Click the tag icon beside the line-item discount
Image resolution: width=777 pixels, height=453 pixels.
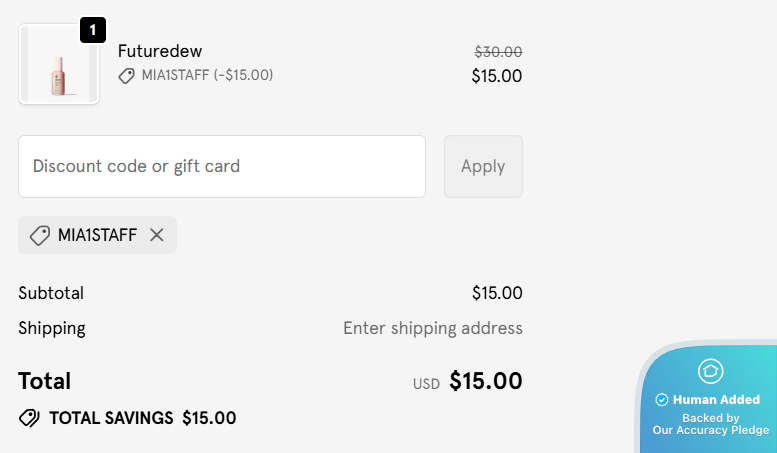pos(126,76)
